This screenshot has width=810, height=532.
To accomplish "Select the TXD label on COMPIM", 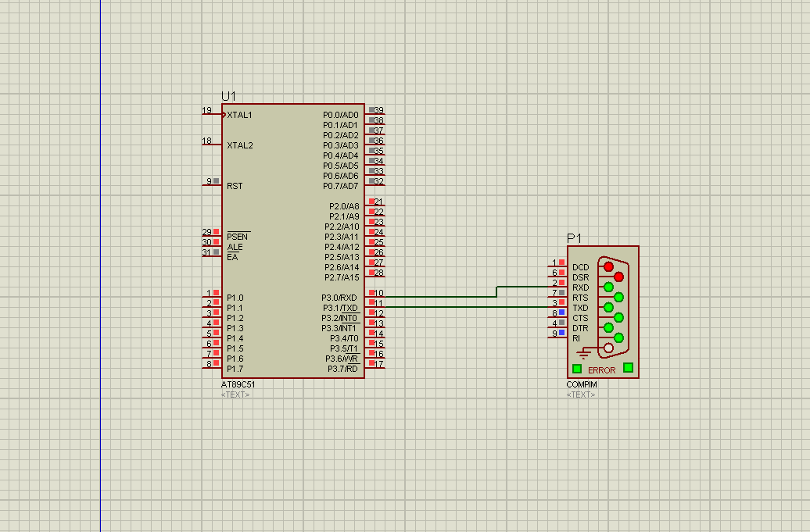I will (x=580, y=308).
